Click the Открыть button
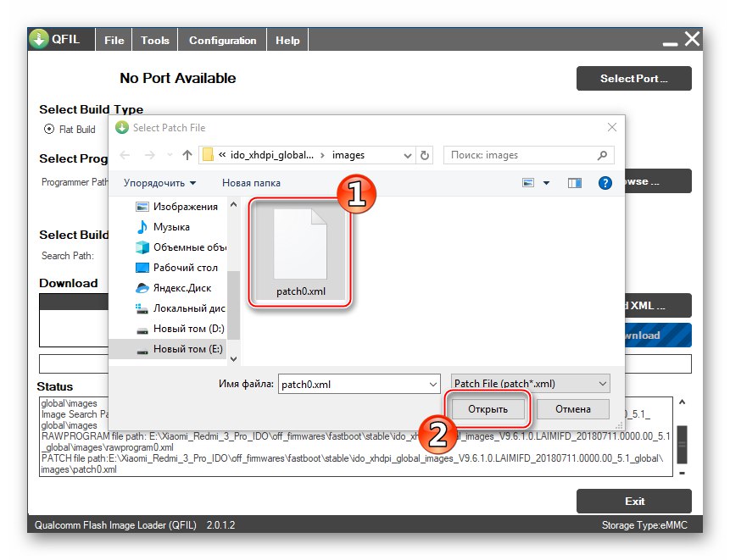 tap(488, 409)
